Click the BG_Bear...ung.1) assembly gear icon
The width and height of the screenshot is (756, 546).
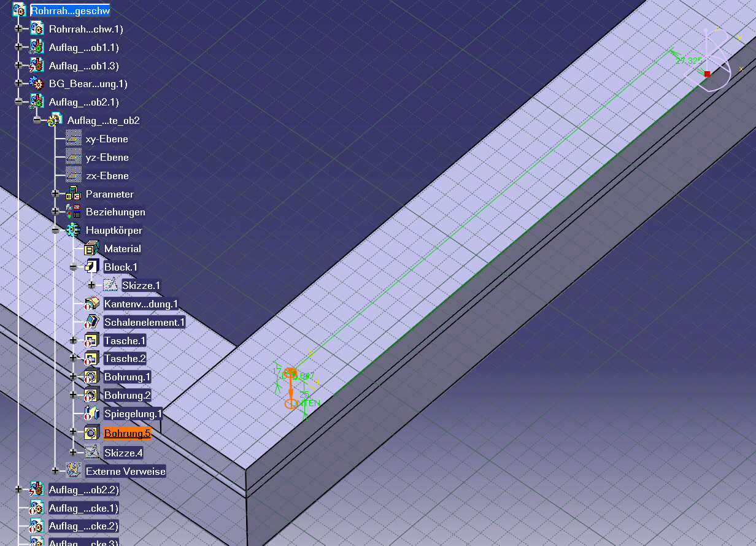(37, 83)
